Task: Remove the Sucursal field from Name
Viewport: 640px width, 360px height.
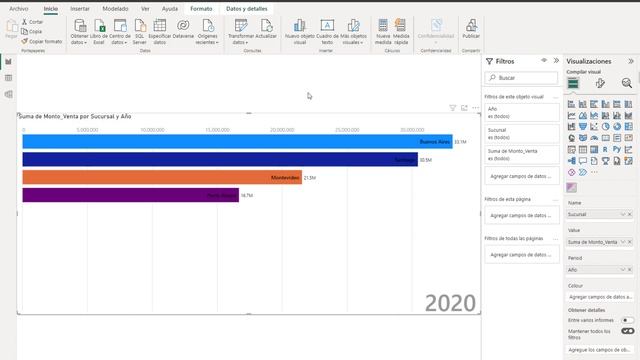Action: click(630, 214)
